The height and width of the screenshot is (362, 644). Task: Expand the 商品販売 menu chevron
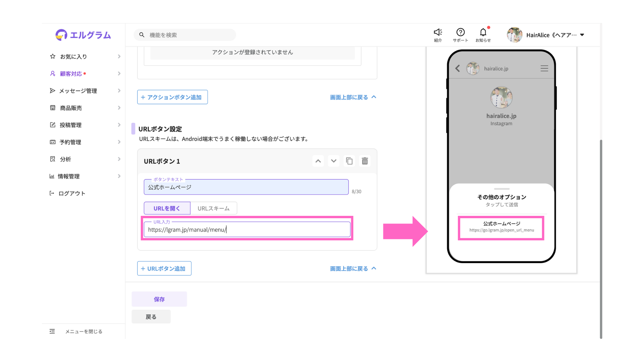pos(119,108)
